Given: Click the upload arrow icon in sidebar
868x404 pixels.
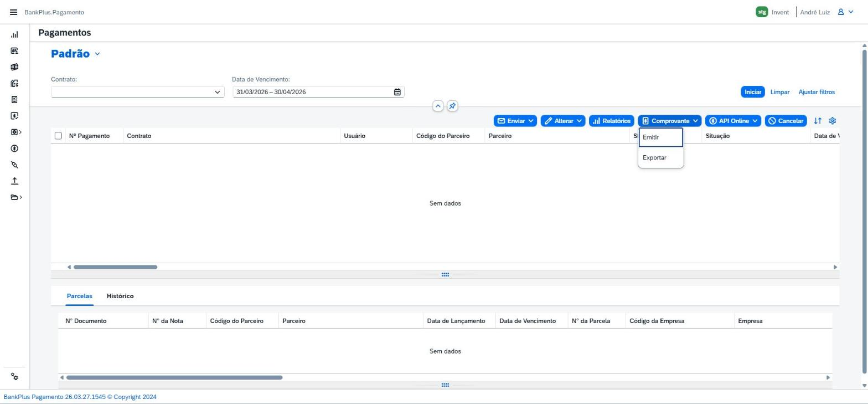Looking at the screenshot, I should [14, 181].
